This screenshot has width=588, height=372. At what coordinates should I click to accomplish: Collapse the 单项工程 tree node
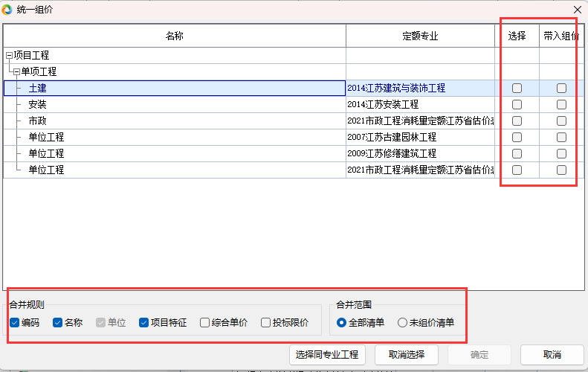point(16,72)
